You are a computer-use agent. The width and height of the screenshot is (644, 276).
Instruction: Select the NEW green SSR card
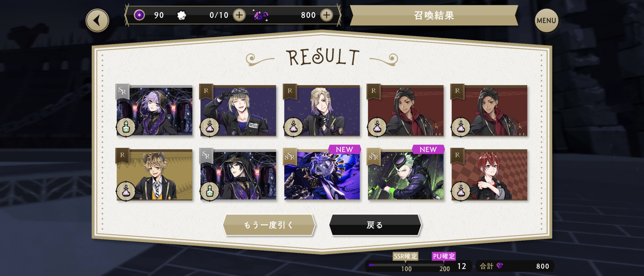(406, 174)
